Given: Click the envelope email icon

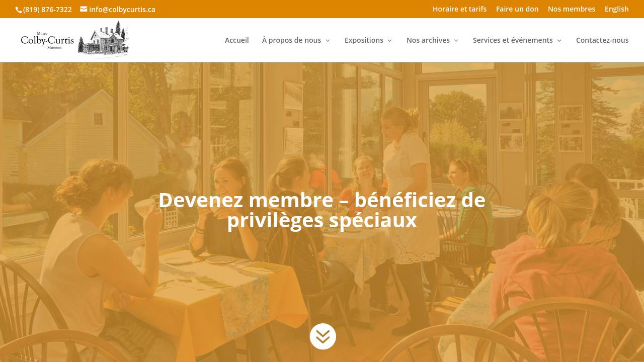Looking at the screenshot, I should 84,9.
